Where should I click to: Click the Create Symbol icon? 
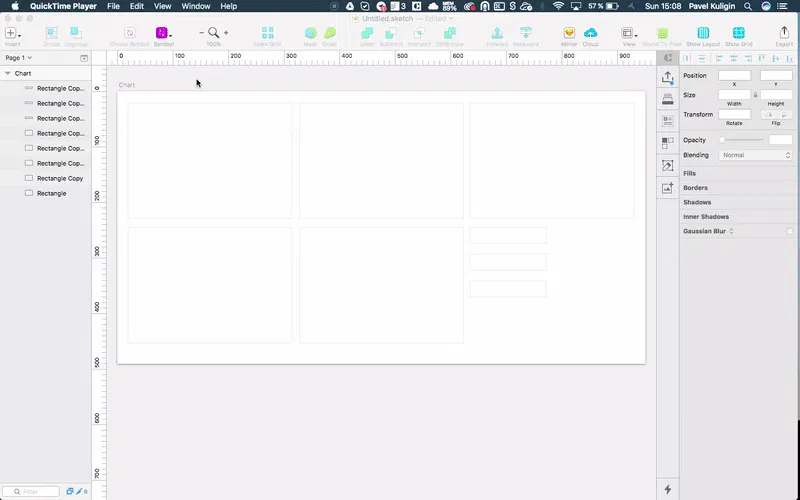click(x=130, y=34)
